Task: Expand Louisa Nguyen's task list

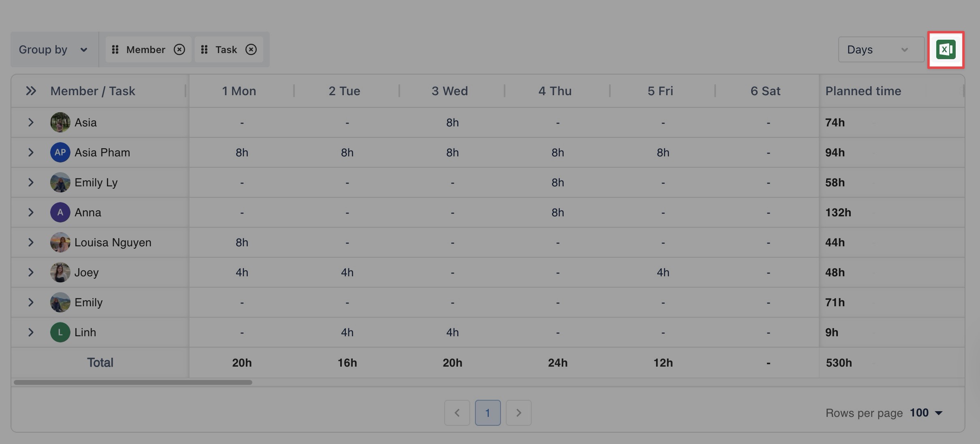Action: pos(31,242)
